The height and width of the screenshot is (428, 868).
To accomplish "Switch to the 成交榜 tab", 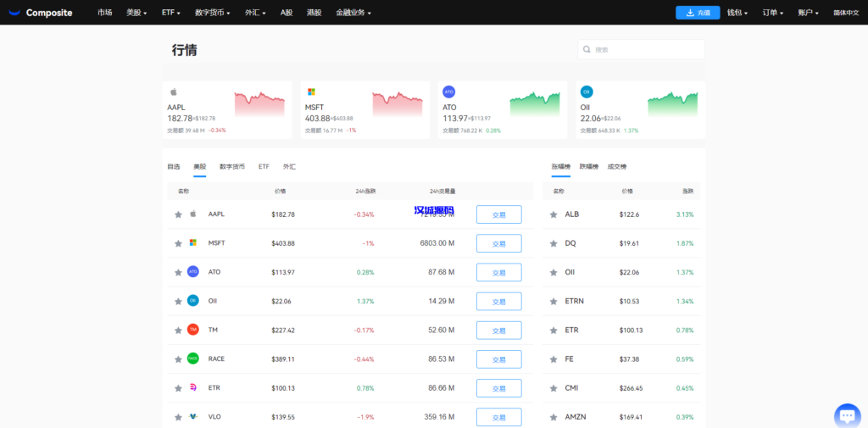I will click(617, 166).
